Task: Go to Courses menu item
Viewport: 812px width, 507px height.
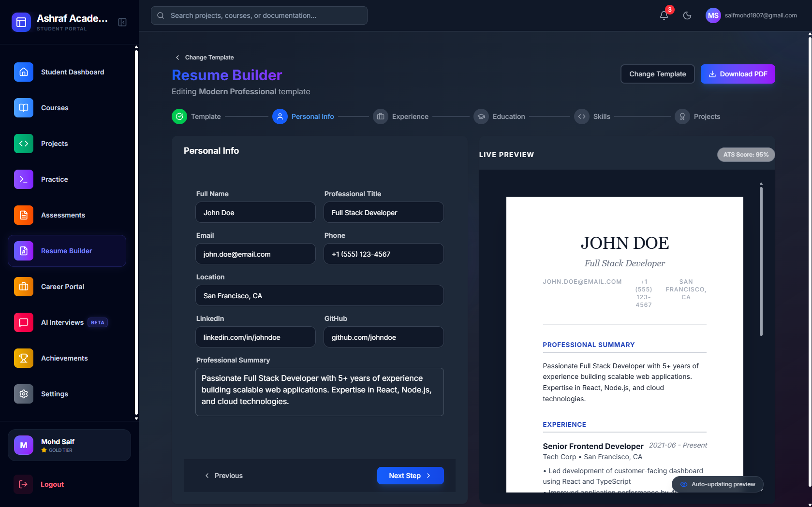Action: click(67, 108)
